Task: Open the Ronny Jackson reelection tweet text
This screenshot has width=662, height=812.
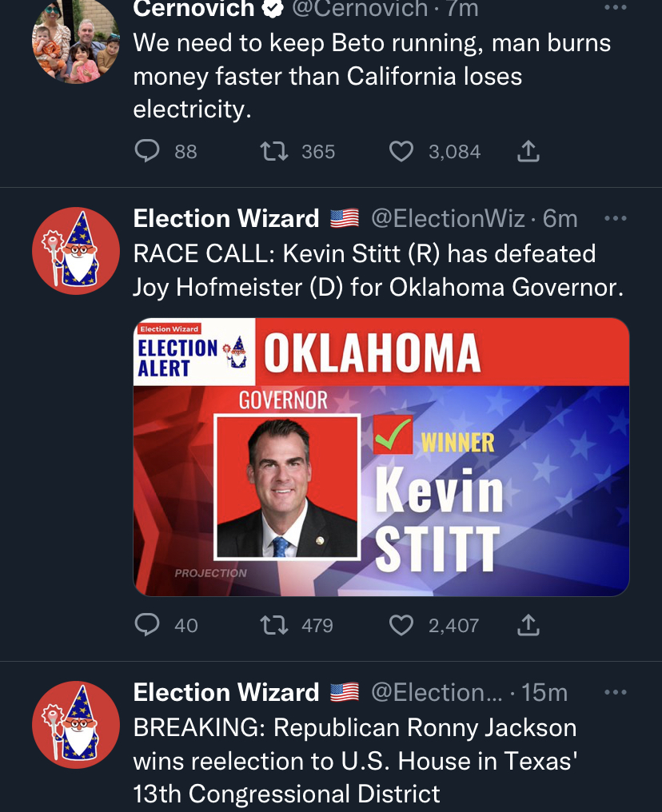Action: tap(355, 761)
